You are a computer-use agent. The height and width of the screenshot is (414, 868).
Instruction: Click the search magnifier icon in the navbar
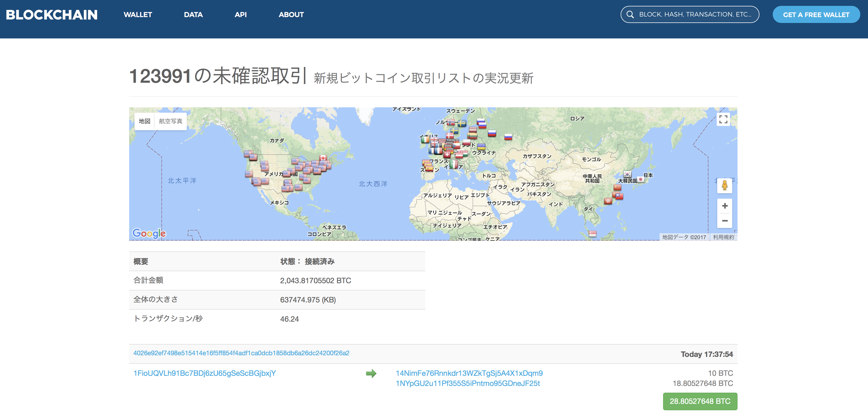pyautogui.click(x=630, y=14)
